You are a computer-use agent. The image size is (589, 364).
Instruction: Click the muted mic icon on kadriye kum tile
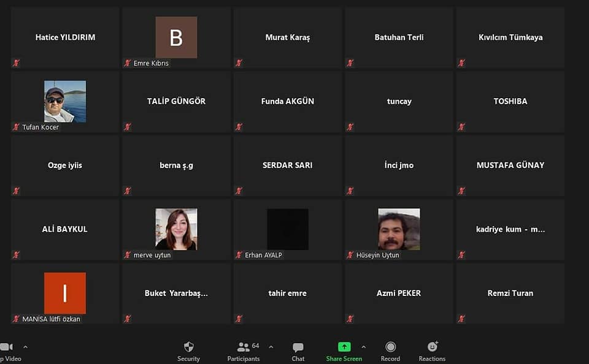tap(461, 255)
